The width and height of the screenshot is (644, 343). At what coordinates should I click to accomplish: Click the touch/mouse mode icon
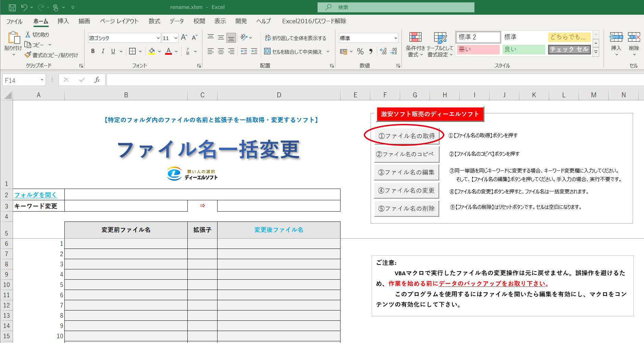(55, 7)
